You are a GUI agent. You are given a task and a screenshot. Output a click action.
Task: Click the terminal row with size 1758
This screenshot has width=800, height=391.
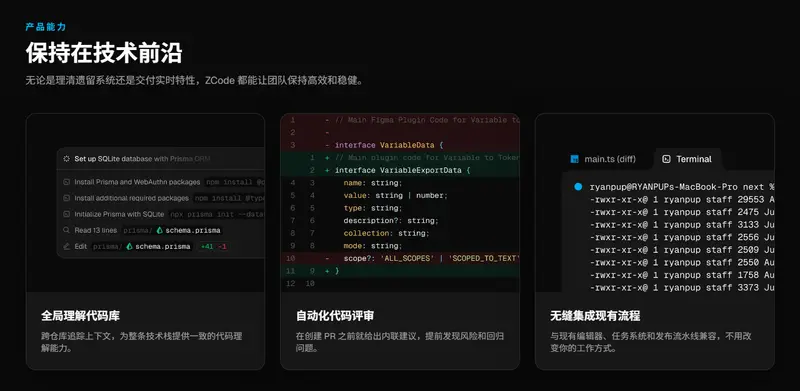pyautogui.click(x=682, y=275)
